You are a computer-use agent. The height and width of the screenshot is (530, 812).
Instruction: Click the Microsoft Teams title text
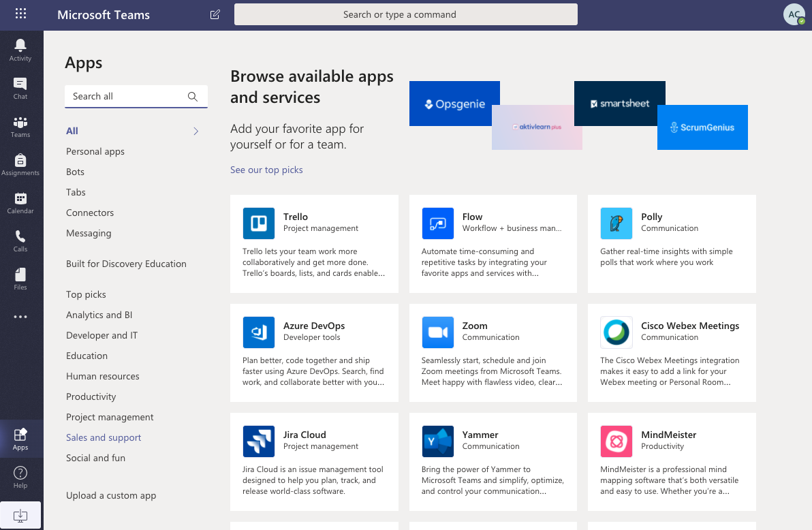point(104,15)
